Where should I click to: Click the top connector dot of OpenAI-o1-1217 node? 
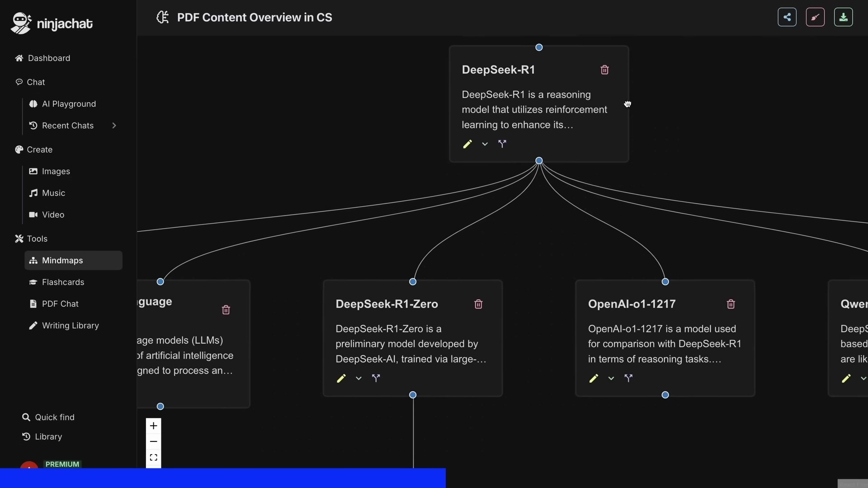tap(665, 282)
